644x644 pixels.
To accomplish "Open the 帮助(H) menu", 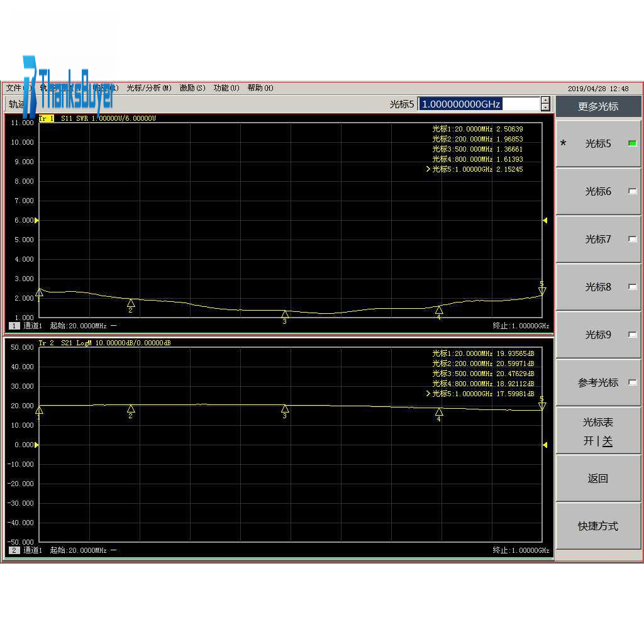I will coord(260,88).
